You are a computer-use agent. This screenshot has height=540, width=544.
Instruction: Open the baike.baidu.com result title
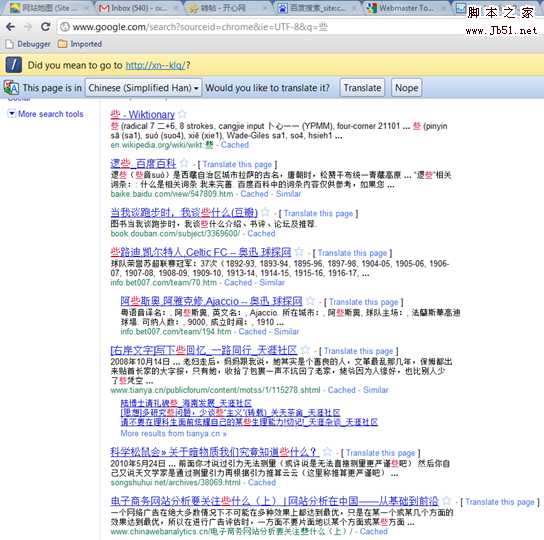[x=143, y=163]
